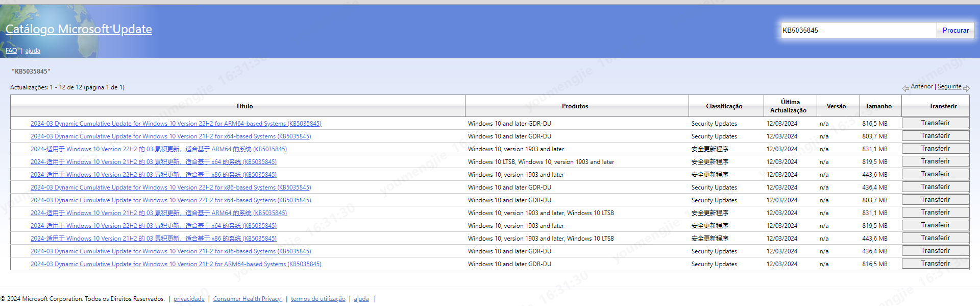The height and width of the screenshot is (306, 980).
Task: Focus the KB5035845 search input field
Action: tap(859, 30)
